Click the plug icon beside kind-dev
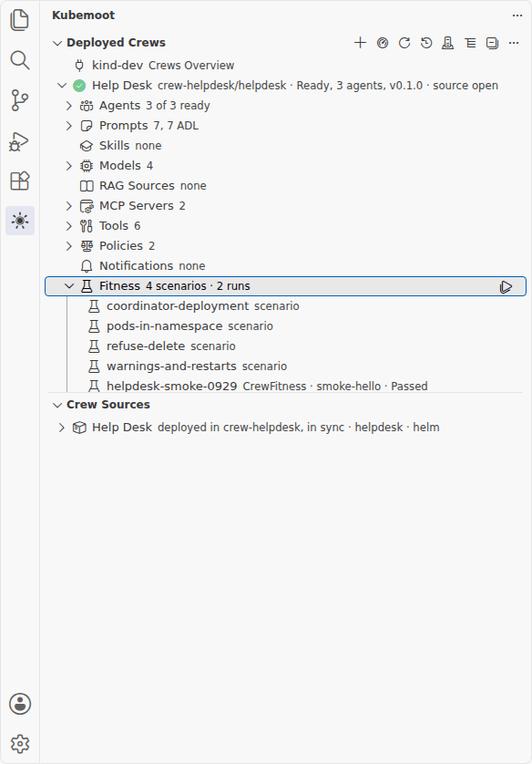The height and width of the screenshot is (764, 532). point(79,66)
